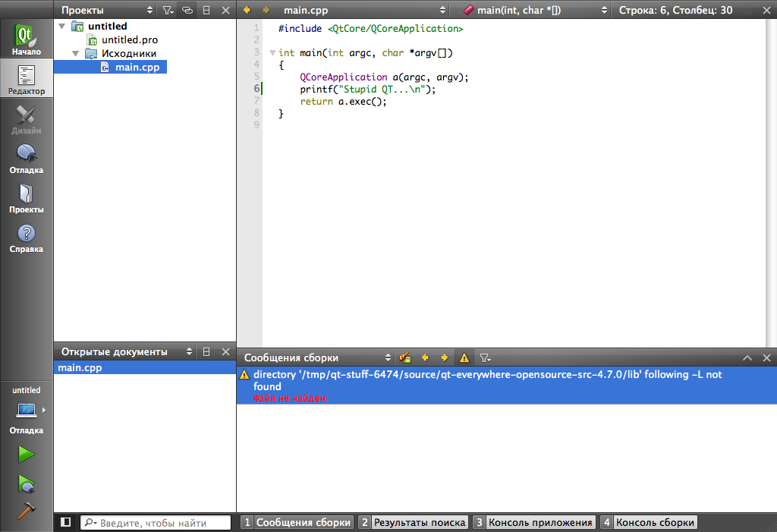Select the '-L not found' directory warning
The width and height of the screenshot is (777, 532).
(506, 386)
